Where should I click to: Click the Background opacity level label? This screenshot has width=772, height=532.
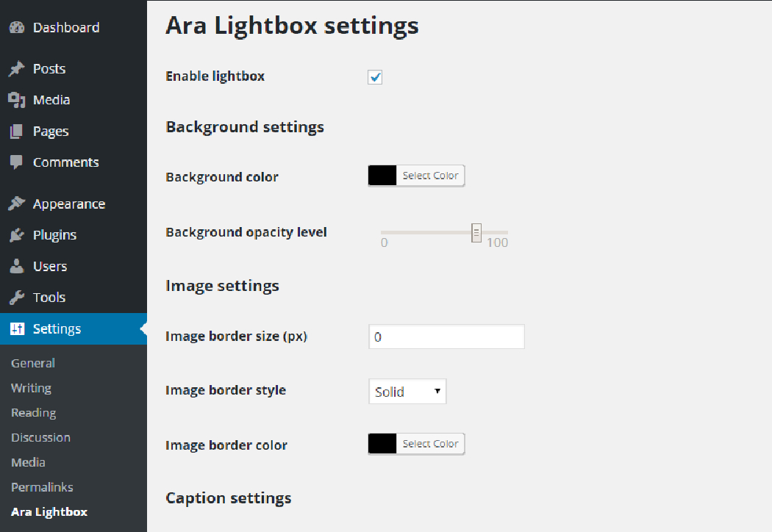point(246,232)
